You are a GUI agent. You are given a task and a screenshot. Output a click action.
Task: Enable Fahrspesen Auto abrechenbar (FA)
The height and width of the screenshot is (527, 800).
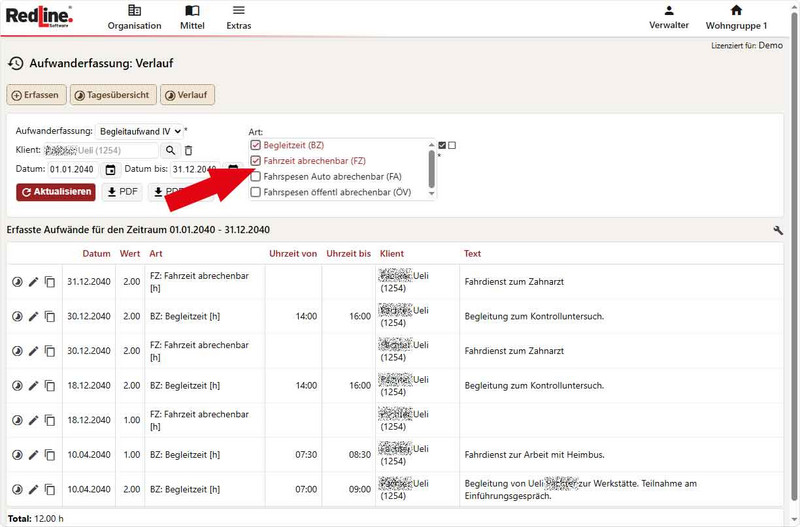tap(256, 176)
